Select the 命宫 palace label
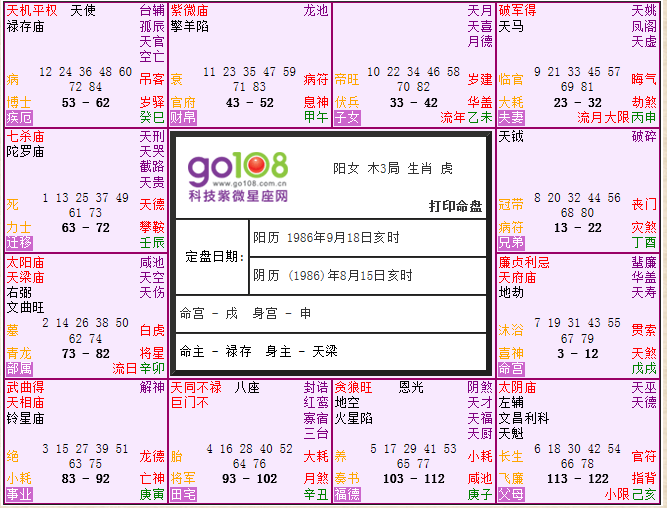The height and width of the screenshot is (508, 667). pyautogui.click(x=511, y=368)
